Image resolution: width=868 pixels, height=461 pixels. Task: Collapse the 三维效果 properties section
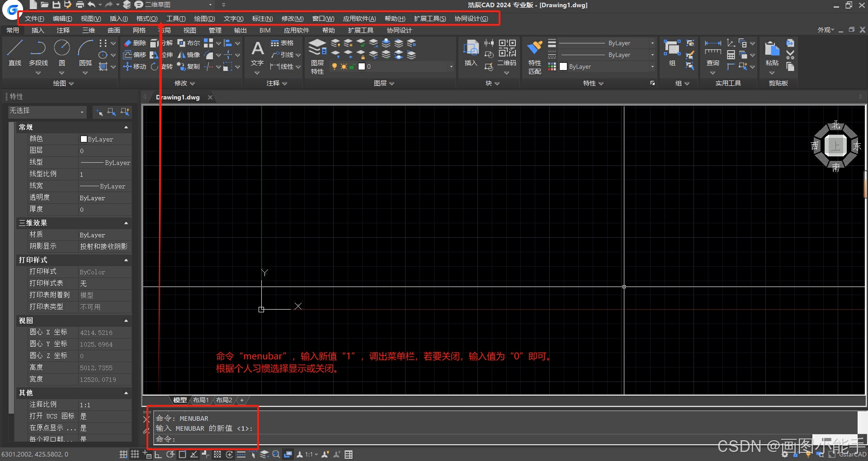[x=126, y=223]
